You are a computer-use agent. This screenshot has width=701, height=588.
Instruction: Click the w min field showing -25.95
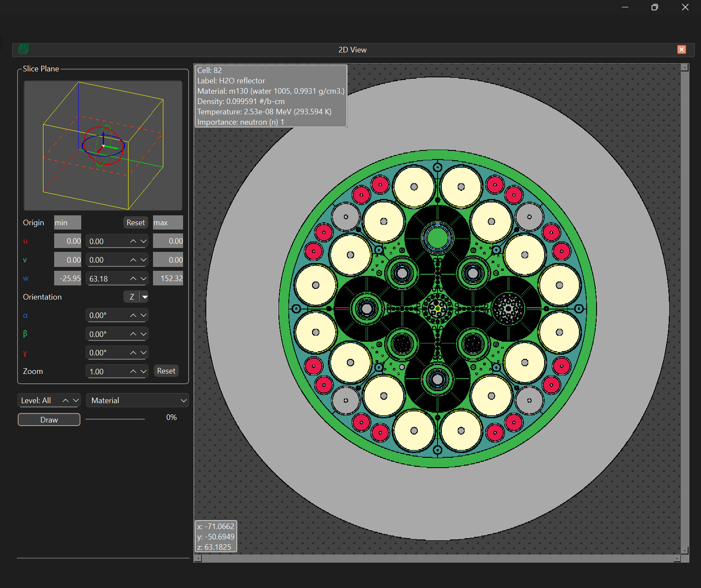click(67, 279)
